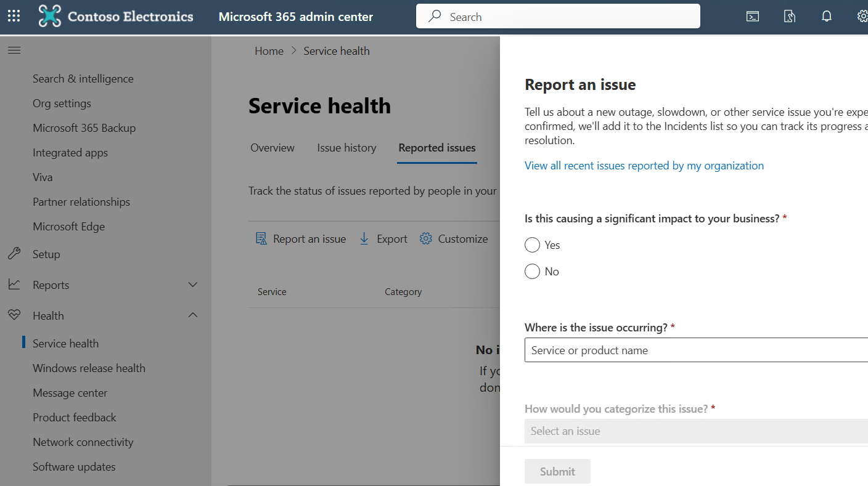Open the document report icon in header
This screenshot has width=868, height=486.
[790, 17]
